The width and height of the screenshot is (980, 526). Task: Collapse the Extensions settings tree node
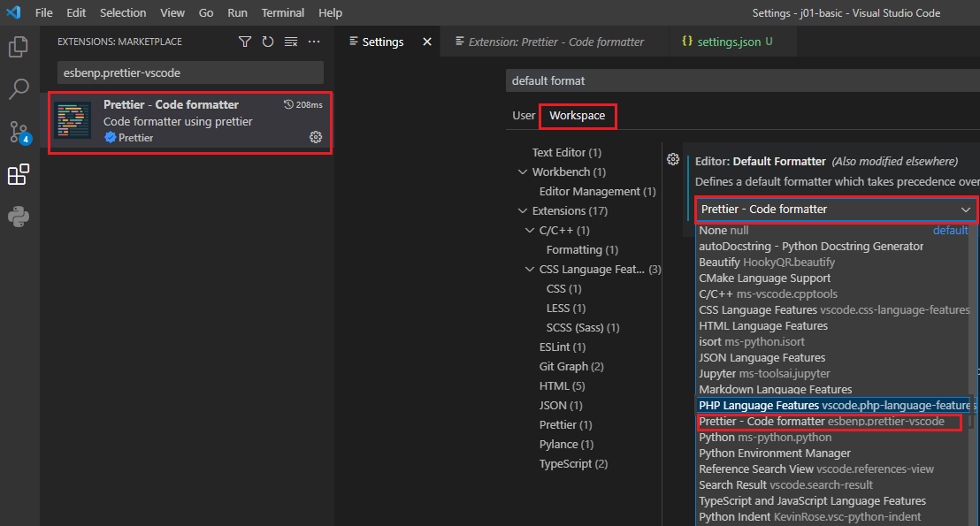coord(522,211)
